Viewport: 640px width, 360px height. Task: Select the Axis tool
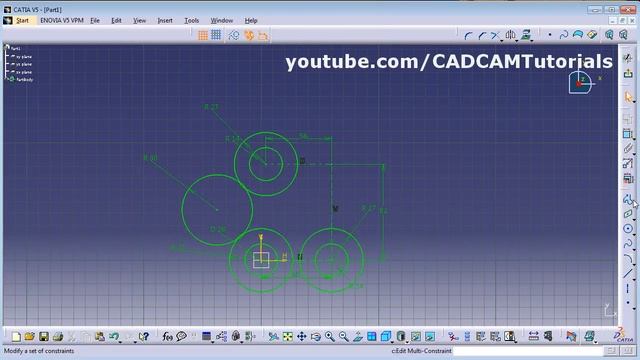tap(628, 289)
